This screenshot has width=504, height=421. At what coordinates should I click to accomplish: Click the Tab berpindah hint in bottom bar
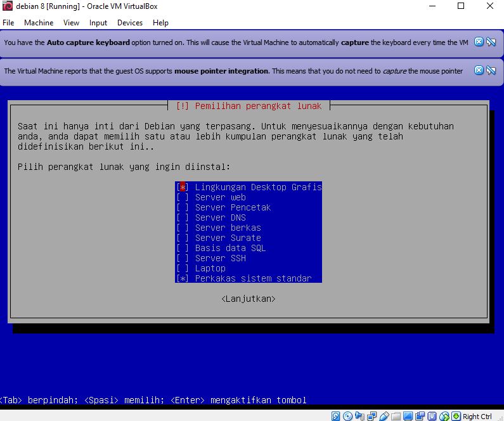click(39, 400)
